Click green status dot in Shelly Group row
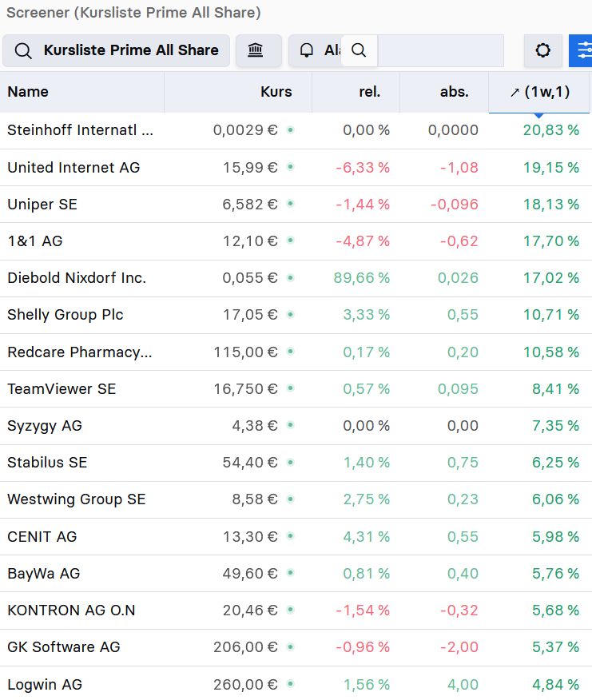The image size is (592, 700). [290, 315]
